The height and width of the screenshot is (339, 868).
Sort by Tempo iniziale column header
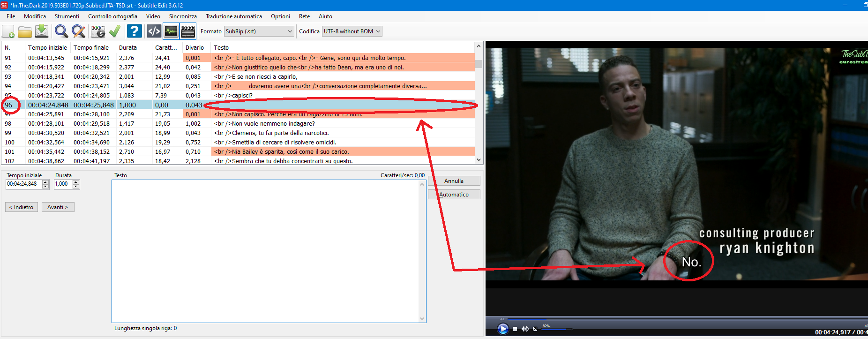coord(47,48)
